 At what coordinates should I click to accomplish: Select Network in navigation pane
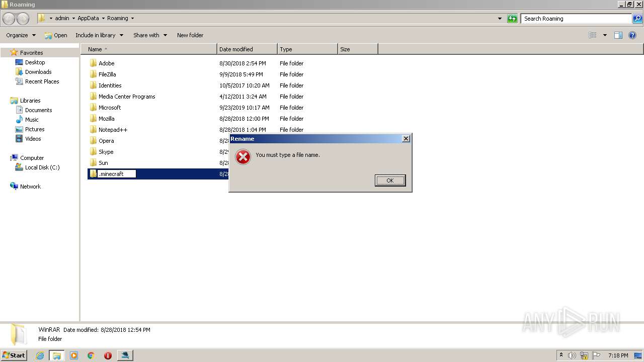tap(30, 187)
